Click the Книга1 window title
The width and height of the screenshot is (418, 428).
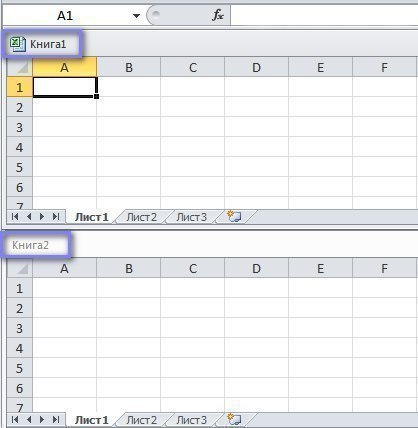point(48,44)
